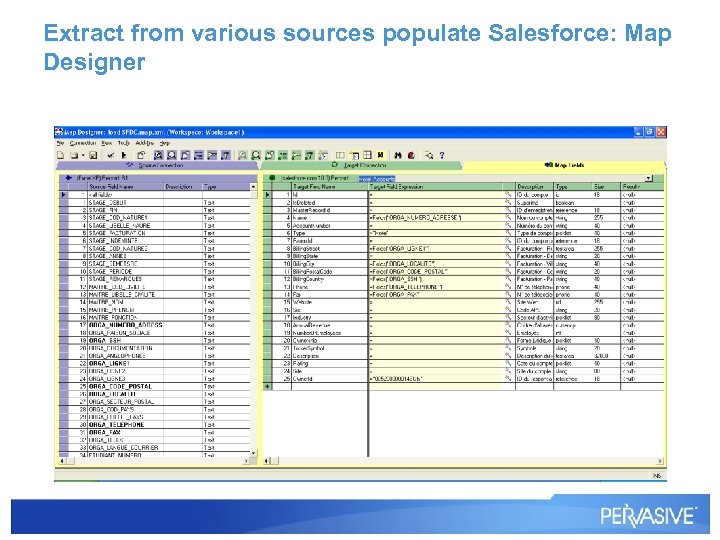
Task: Click the Run map play arrow icon
Action: (124, 155)
